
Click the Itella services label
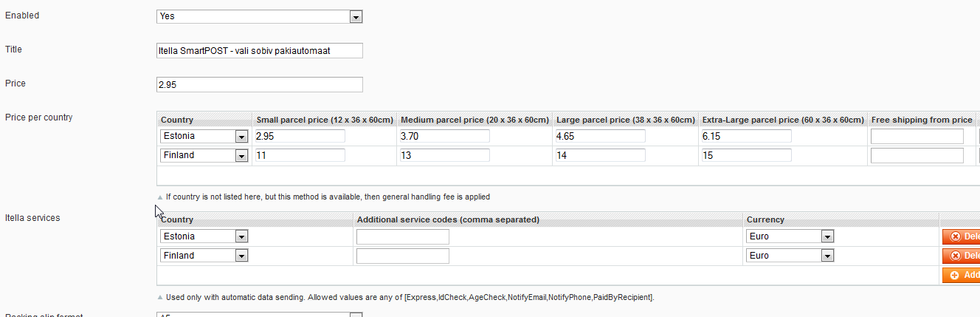32,218
